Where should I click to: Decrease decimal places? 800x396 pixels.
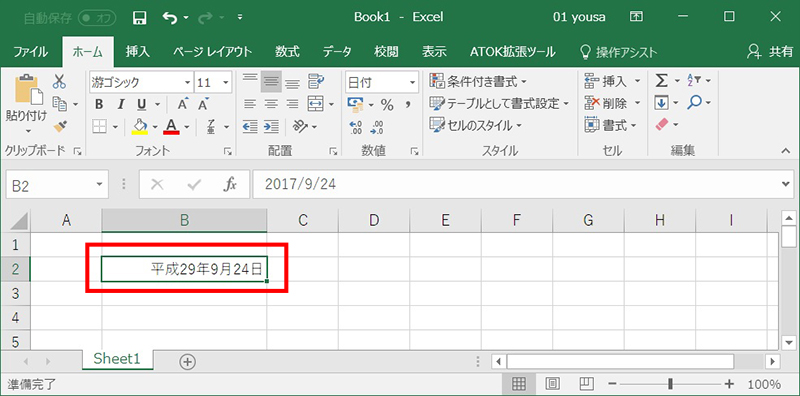click(x=377, y=127)
